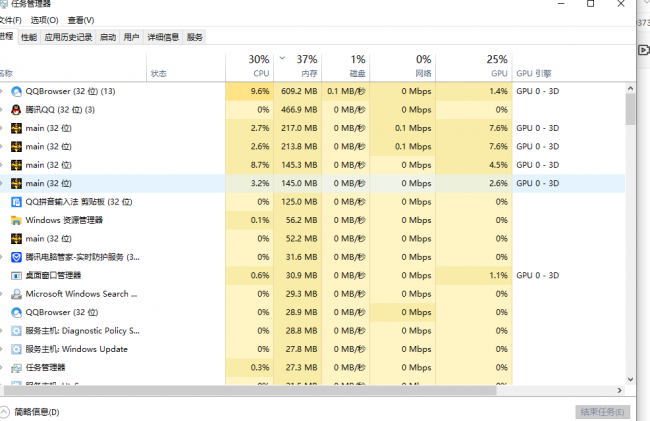Image resolution: width=650 pixels, height=421 pixels.
Task: Click the 1.1% GPU cell
Action: click(474, 276)
